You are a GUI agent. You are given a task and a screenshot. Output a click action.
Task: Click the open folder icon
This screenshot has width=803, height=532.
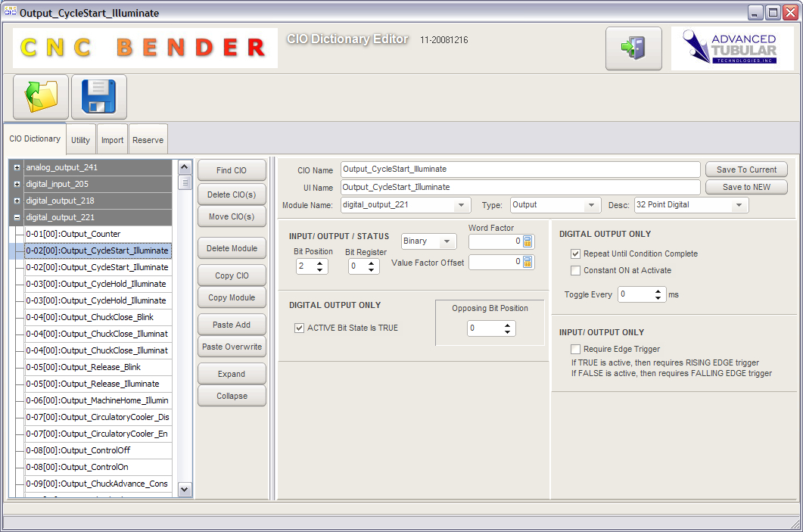tap(41, 97)
